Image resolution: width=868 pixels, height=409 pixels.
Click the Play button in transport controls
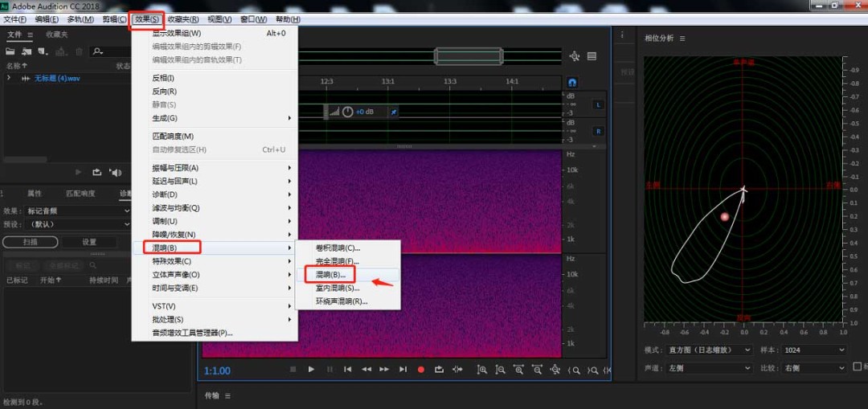pos(311,370)
